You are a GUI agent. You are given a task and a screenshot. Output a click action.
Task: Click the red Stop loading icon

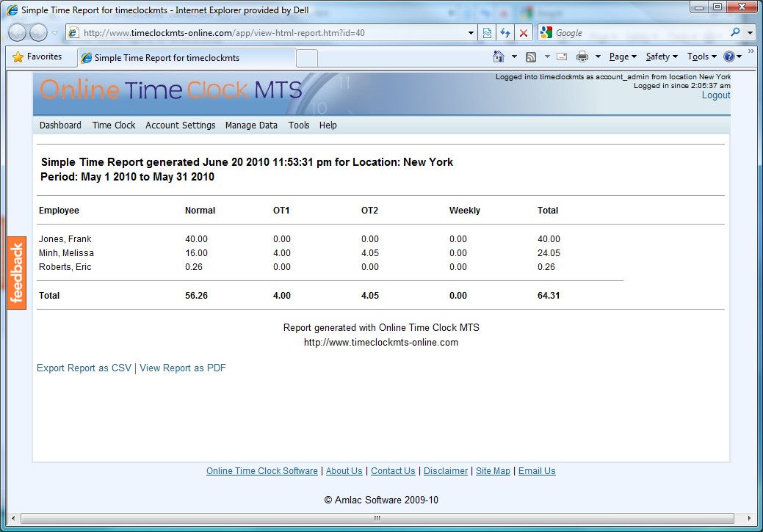[x=524, y=33]
